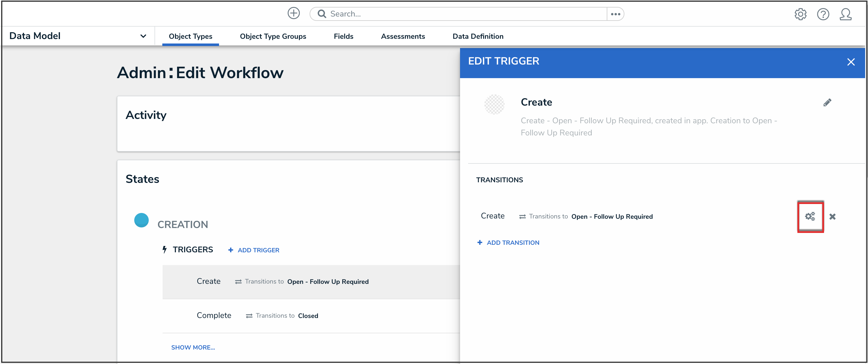Switch to Object Type Groups tab
Screen dimensions: 868x364
273,36
